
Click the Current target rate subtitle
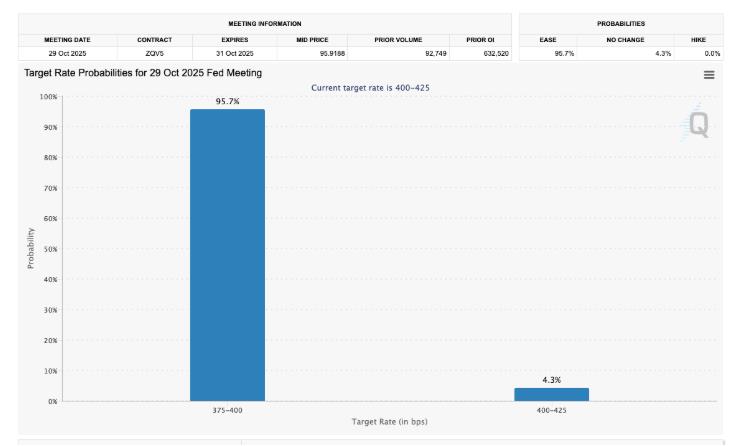click(370, 88)
